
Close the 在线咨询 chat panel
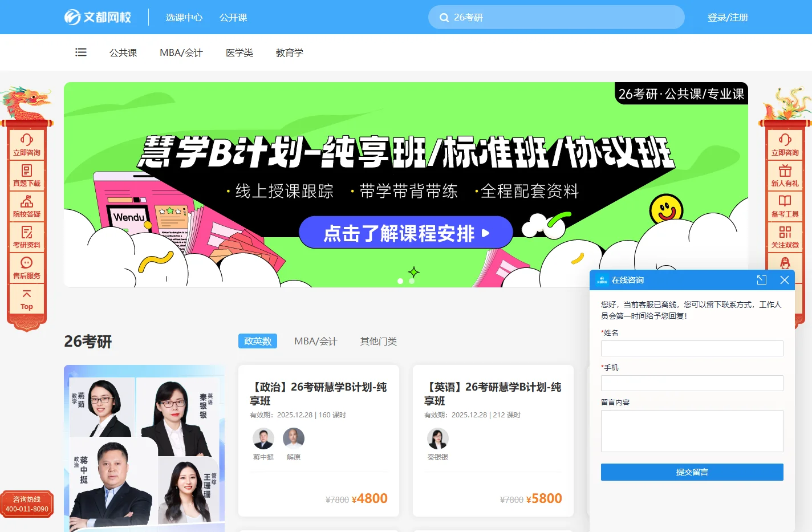(785, 280)
